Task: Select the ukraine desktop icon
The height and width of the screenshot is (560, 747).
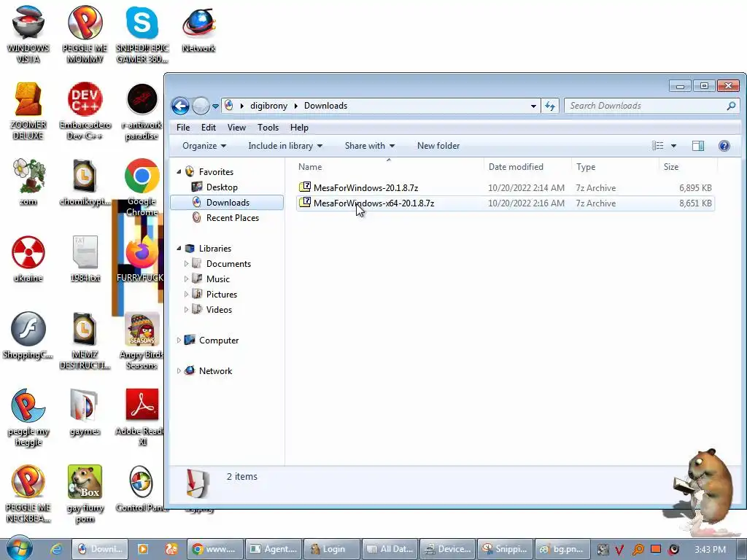Action: coord(28,259)
